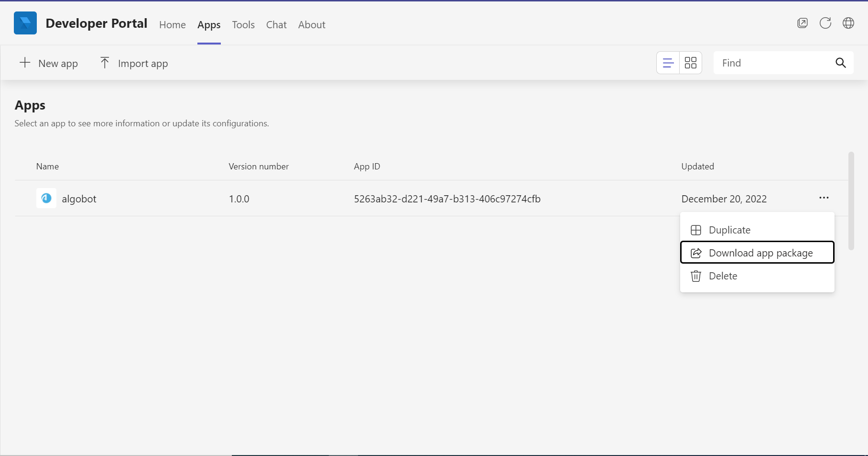Open the pop-out window icon
The height and width of the screenshot is (456, 868).
point(803,23)
